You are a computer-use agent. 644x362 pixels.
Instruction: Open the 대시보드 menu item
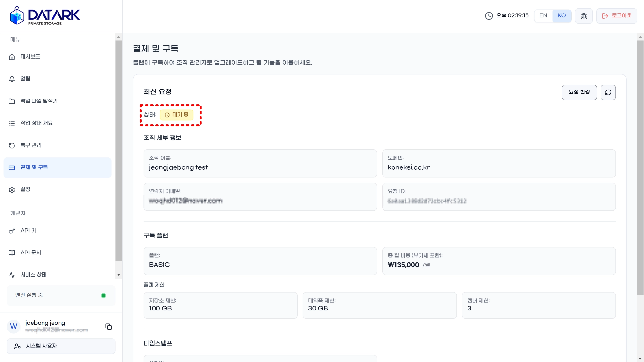pyautogui.click(x=57, y=57)
